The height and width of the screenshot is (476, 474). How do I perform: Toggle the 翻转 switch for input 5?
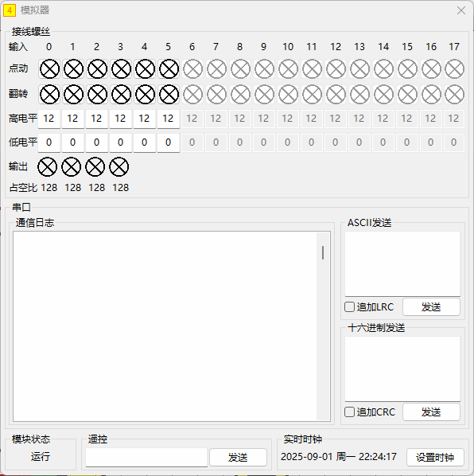tap(169, 95)
